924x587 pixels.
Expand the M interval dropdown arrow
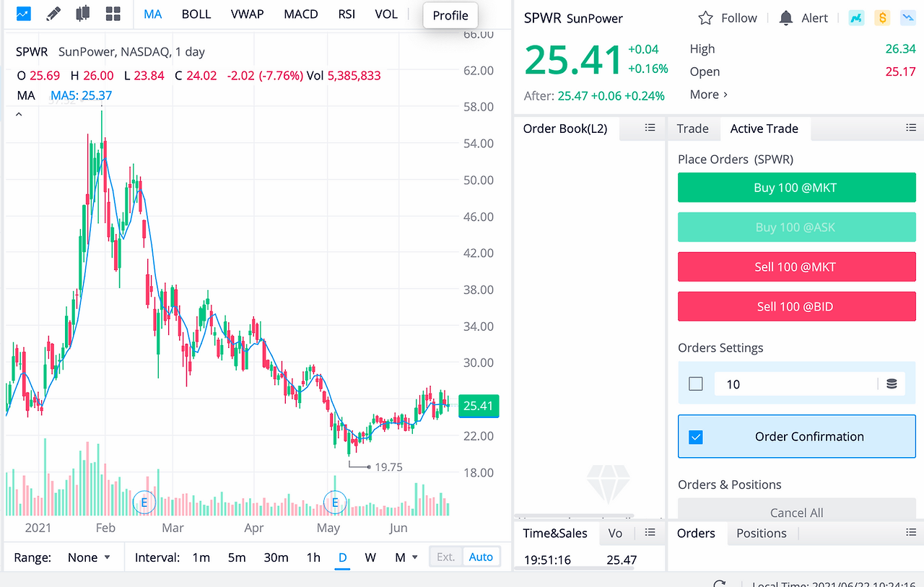[414, 557]
